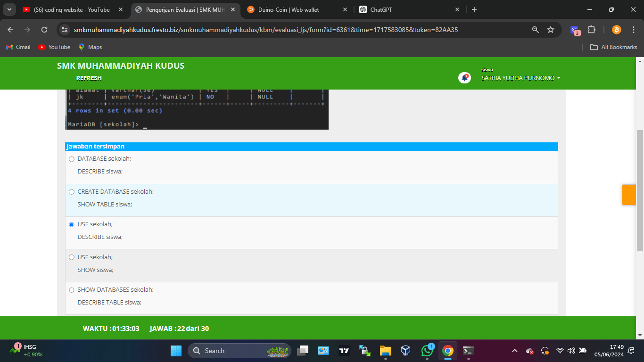This screenshot has height=362, width=644.
Task: Open the orange Bitcoin profile icon
Action: pyautogui.click(x=617, y=30)
